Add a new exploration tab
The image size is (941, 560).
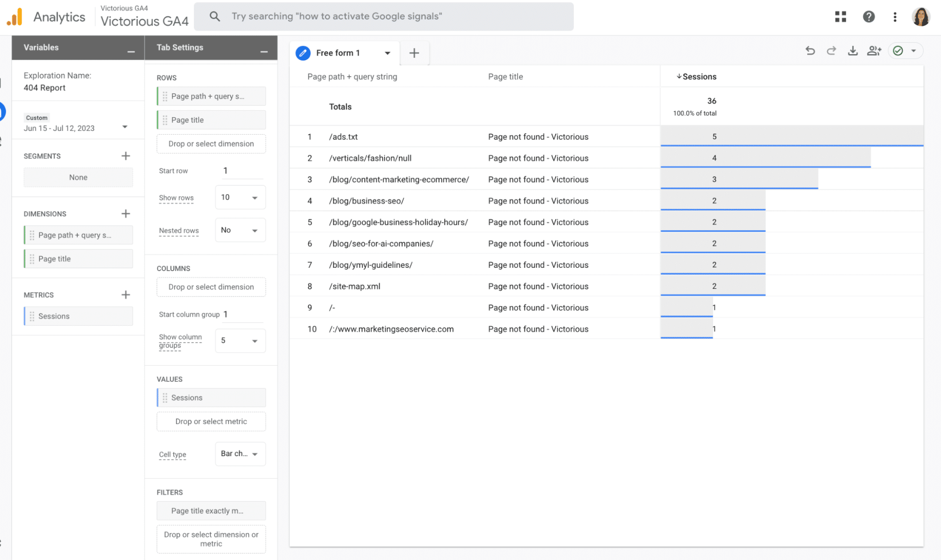coord(414,53)
